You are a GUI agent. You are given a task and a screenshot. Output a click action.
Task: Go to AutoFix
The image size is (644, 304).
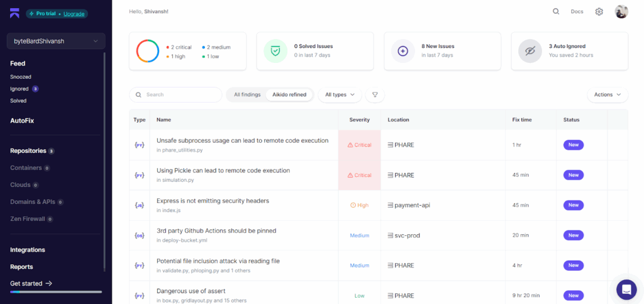coord(22,121)
